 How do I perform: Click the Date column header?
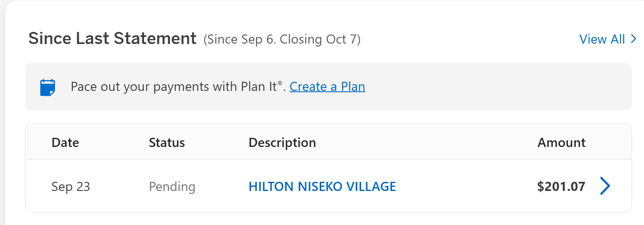coord(65,143)
